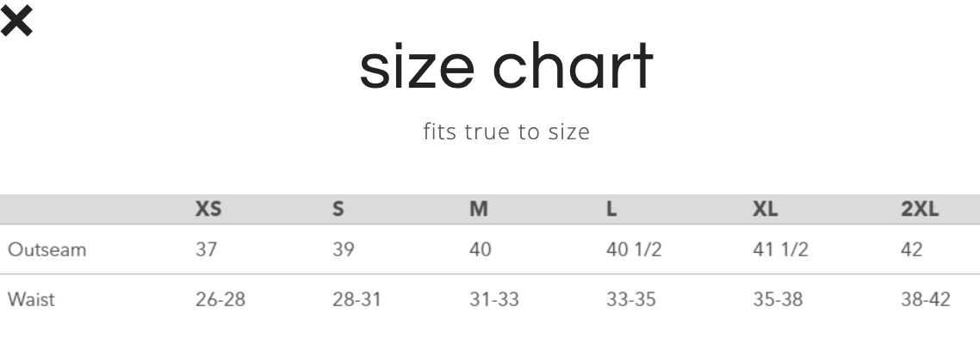Image resolution: width=980 pixels, height=344 pixels.
Task: Select the XL waist range 35-38
Action: [780, 299]
